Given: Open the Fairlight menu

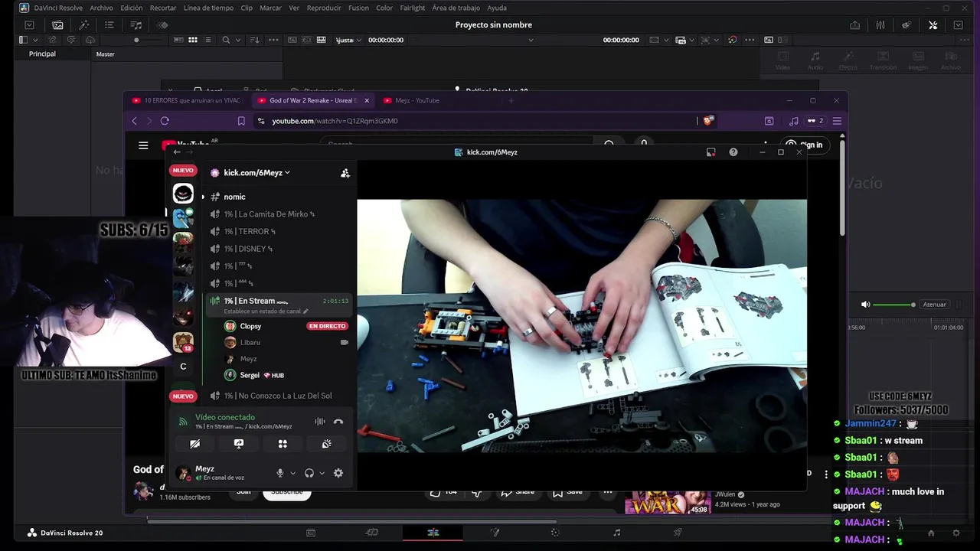Looking at the screenshot, I should (x=413, y=8).
